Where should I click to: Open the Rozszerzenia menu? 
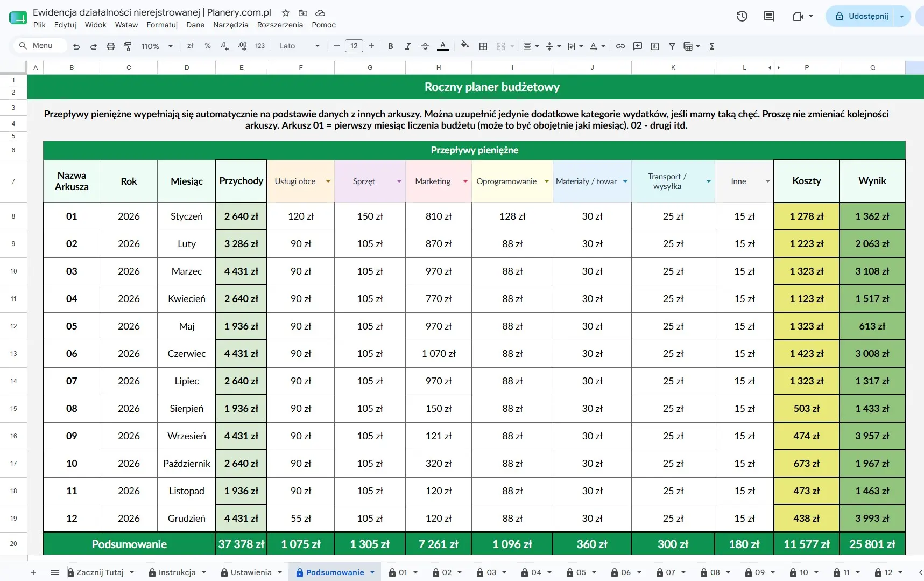pos(280,25)
